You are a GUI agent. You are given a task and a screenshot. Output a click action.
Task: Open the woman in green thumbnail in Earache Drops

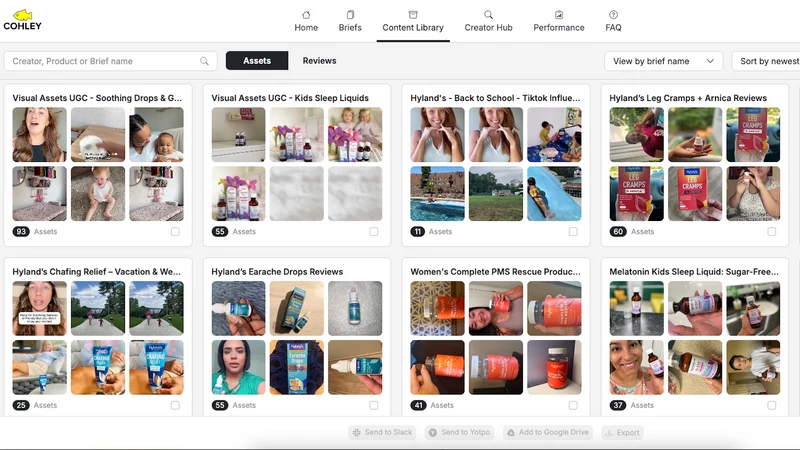238,367
